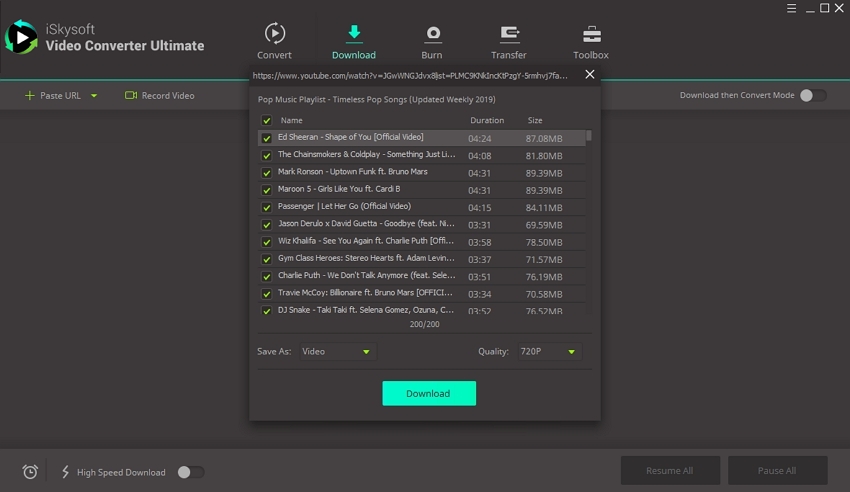This screenshot has width=850, height=492.
Task: Close the playlist download dialog
Action: pyautogui.click(x=589, y=74)
